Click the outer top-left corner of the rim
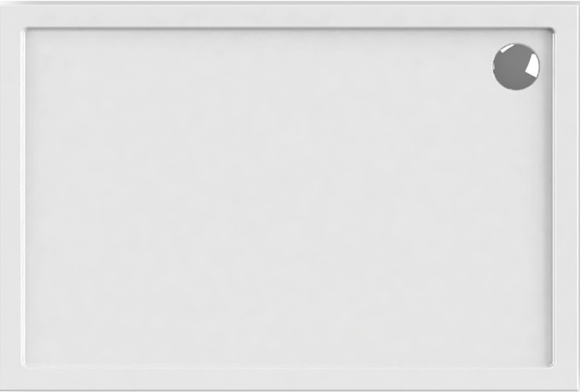 3,5
